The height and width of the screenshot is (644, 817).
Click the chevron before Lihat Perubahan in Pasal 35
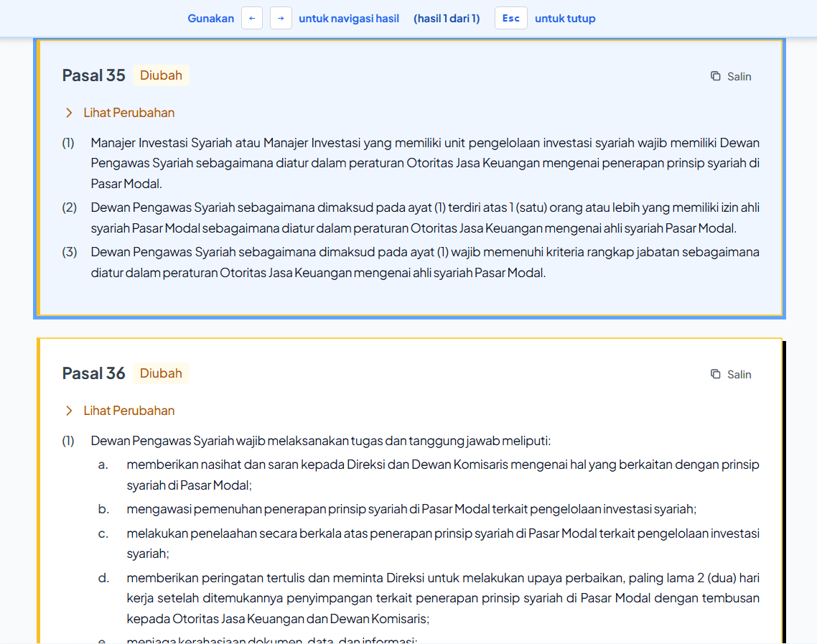click(68, 113)
